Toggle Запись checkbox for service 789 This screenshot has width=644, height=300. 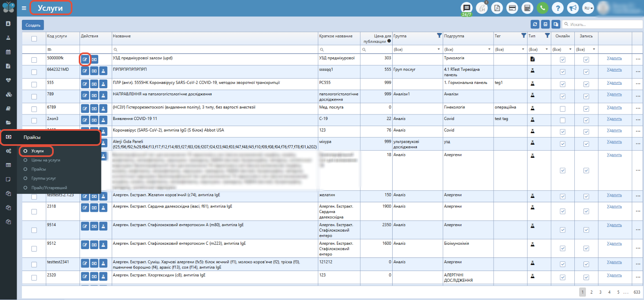(x=586, y=97)
